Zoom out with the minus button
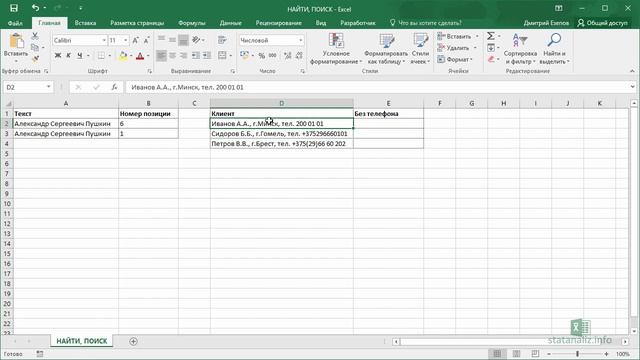This screenshot has height=360, width=640. pyautogui.click(x=549, y=354)
